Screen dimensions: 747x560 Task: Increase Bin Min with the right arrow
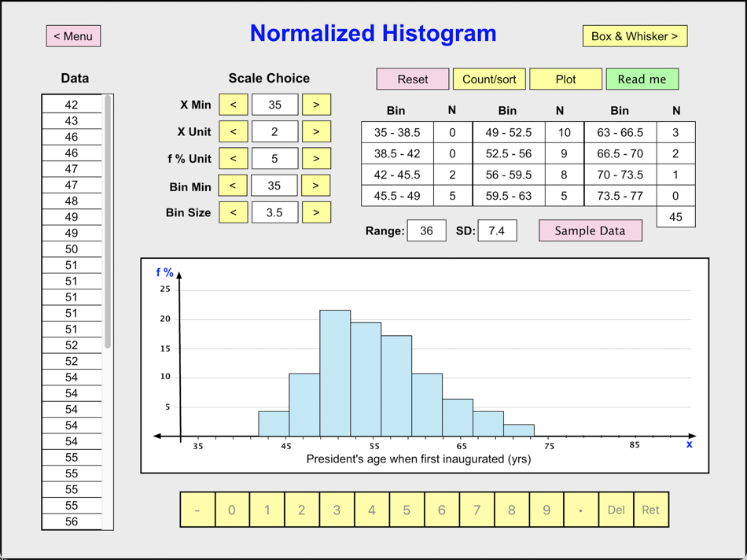[x=317, y=186]
